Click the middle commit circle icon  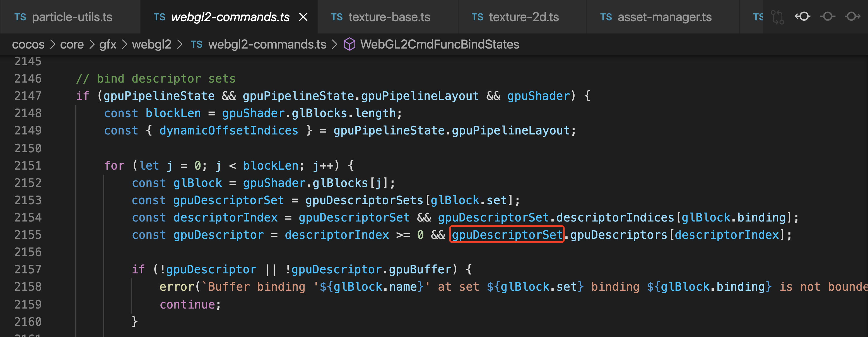(x=828, y=16)
